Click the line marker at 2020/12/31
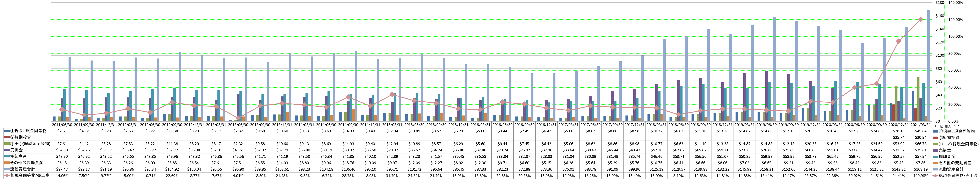Screen dimensions: 980x179 coord(899,41)
